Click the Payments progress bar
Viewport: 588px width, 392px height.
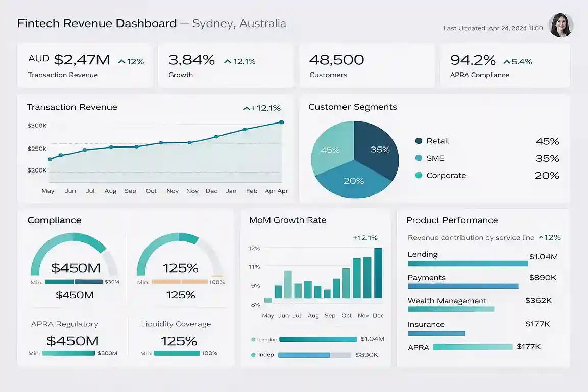463,286
